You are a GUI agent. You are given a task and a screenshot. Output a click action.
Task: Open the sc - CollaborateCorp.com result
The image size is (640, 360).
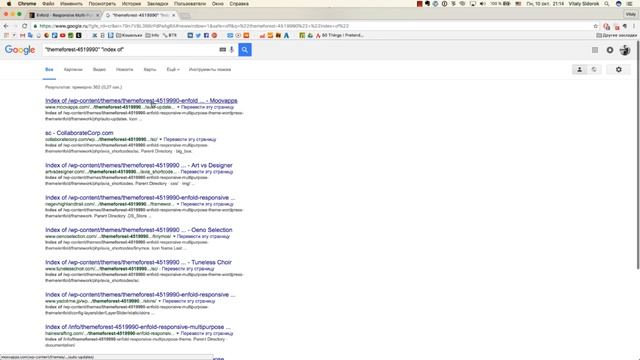click(79, 133)
